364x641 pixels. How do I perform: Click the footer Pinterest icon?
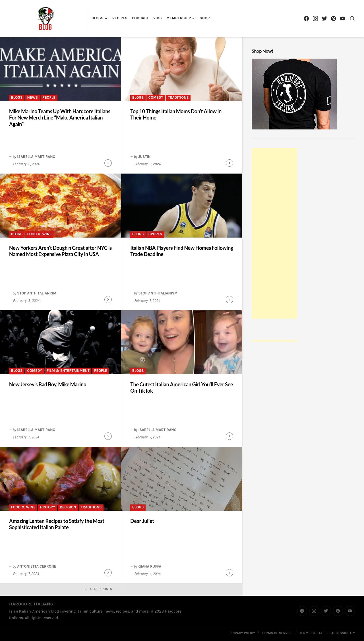tap(338, 611)
